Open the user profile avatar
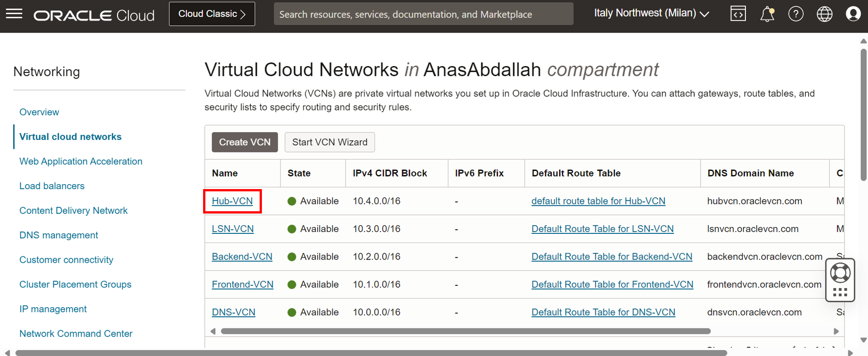 [x=853, y=14]
